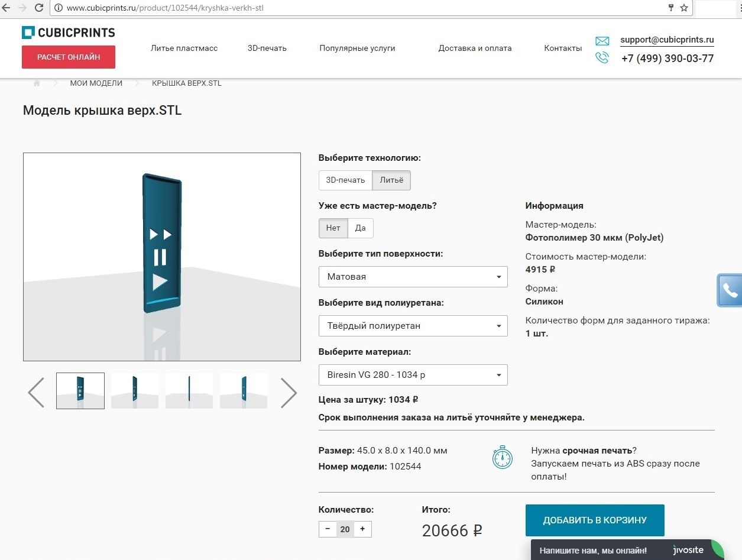Click the ДОБАВИТЬ В КОРЗИНУ button
This screenshot has width=742, height=560.
(595, 520)
